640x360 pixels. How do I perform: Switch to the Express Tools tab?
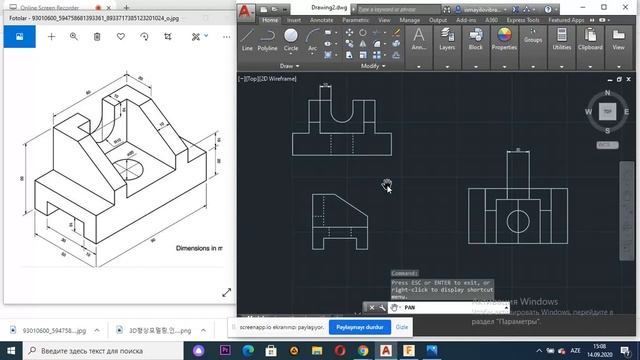523,20
